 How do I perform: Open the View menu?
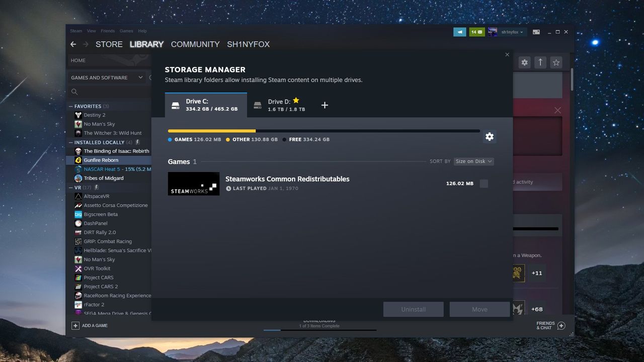pos(91,31)
